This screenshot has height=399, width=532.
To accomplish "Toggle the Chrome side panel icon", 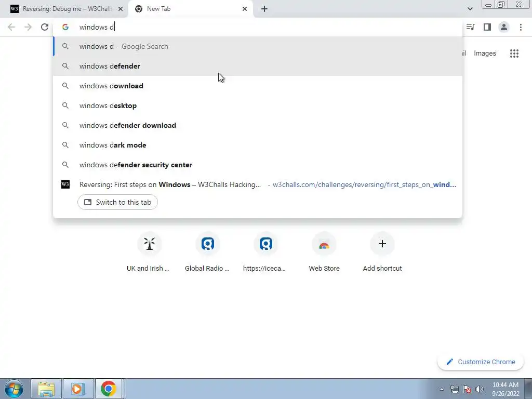I will point(487,27).
